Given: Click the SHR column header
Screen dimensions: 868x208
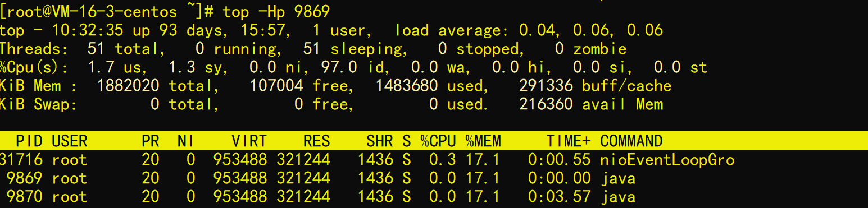Looking at the screenshot, I should pos(379,141).
